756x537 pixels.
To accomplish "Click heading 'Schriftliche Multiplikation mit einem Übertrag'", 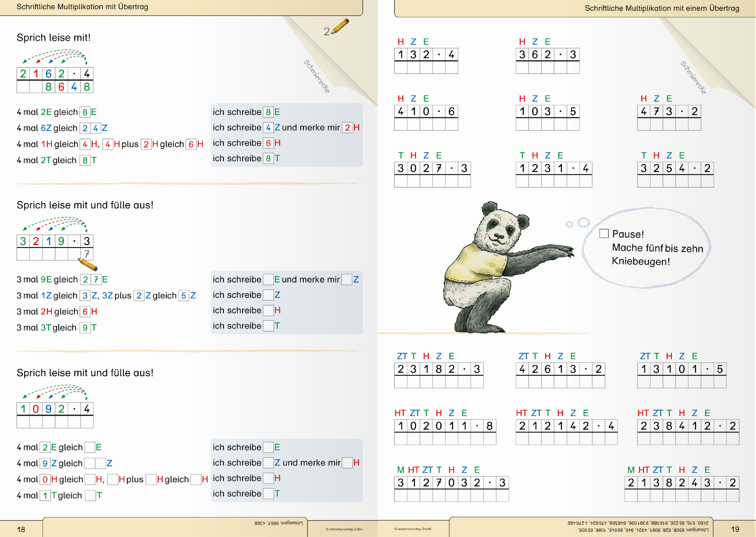I will 662,8.
